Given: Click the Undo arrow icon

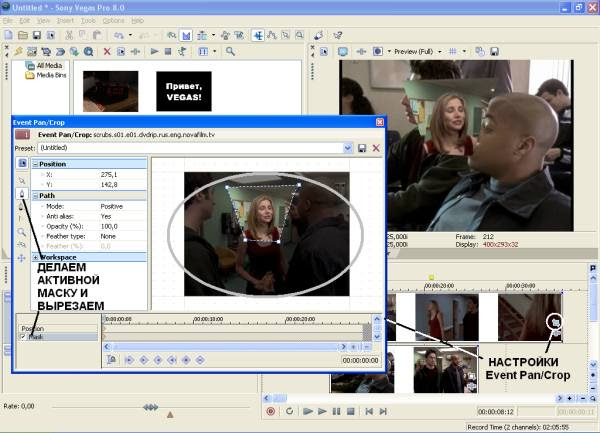Looking at the screenshot, I should (119, 36).
